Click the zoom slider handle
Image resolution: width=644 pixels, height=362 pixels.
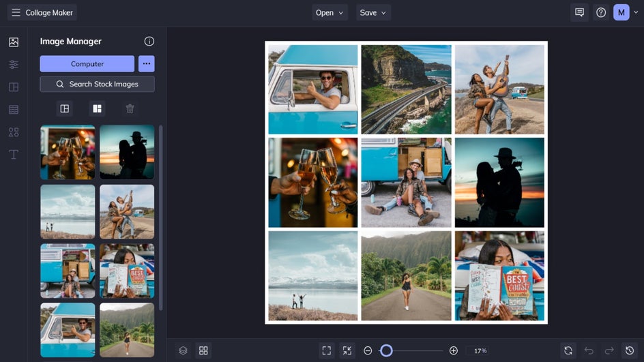coord(386,350)
